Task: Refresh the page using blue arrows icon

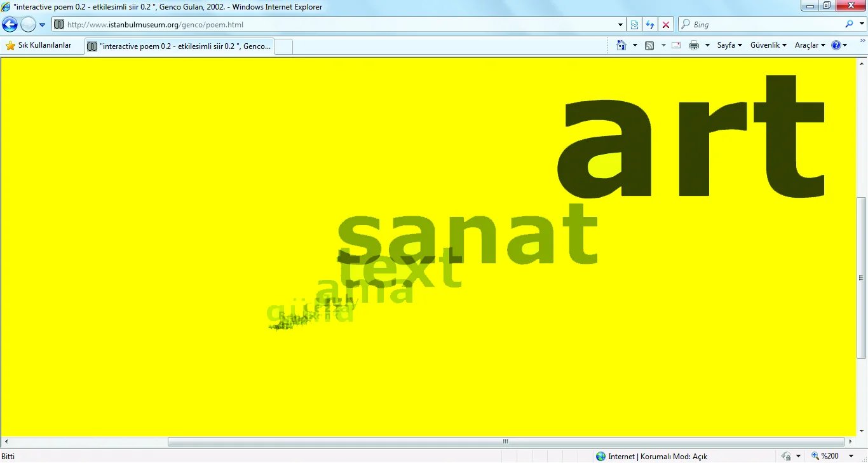Action: (650, 25)
